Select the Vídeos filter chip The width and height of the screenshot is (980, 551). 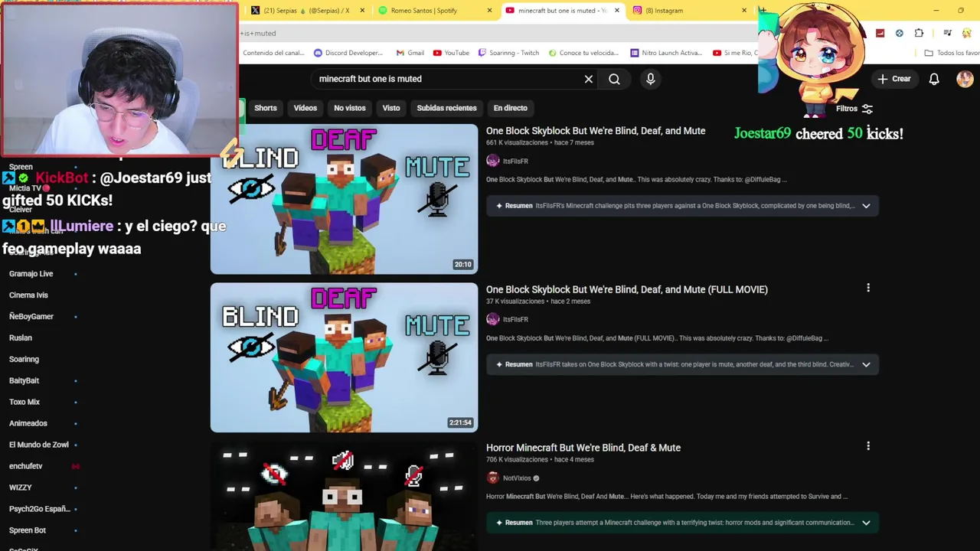pyautogui.click(x=305, y=108)
